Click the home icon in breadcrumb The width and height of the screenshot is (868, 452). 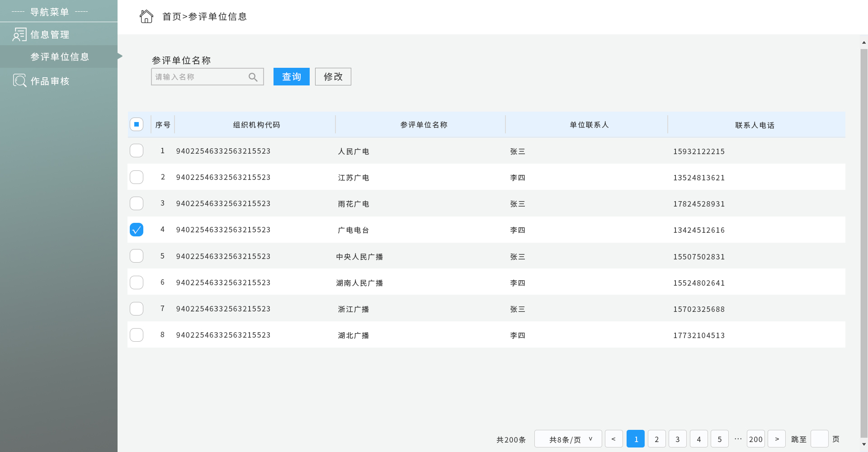pos(146,17)
